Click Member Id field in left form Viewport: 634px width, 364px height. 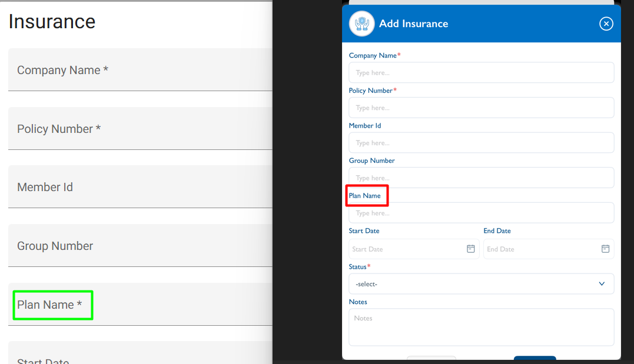[140, 187]
